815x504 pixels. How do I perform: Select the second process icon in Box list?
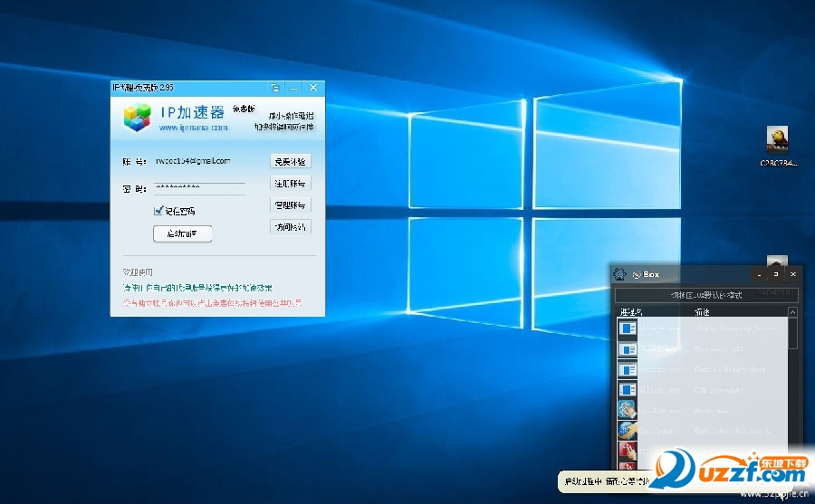(x=628, y=348)
